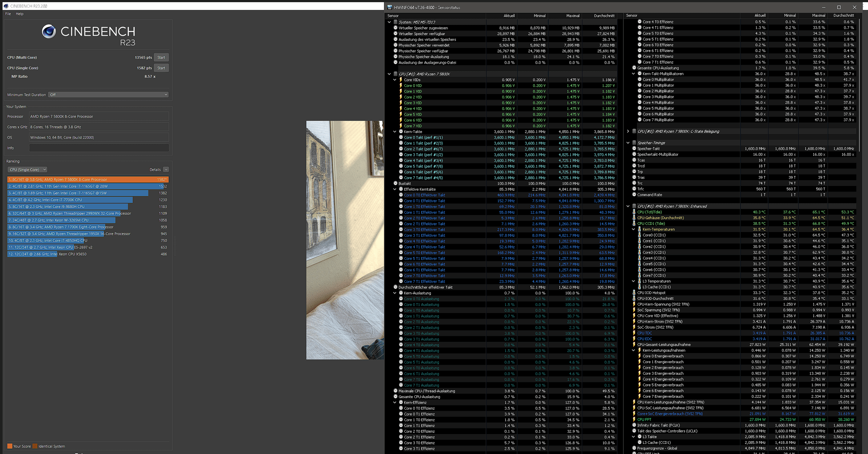
Task: Collapse the System: MSI MS-7D13 section
Action: pyautogui.click(x=389, y=22)
